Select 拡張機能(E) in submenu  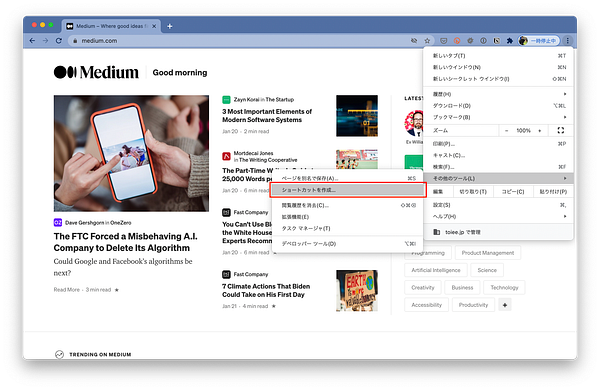click(x=347, y=217)
